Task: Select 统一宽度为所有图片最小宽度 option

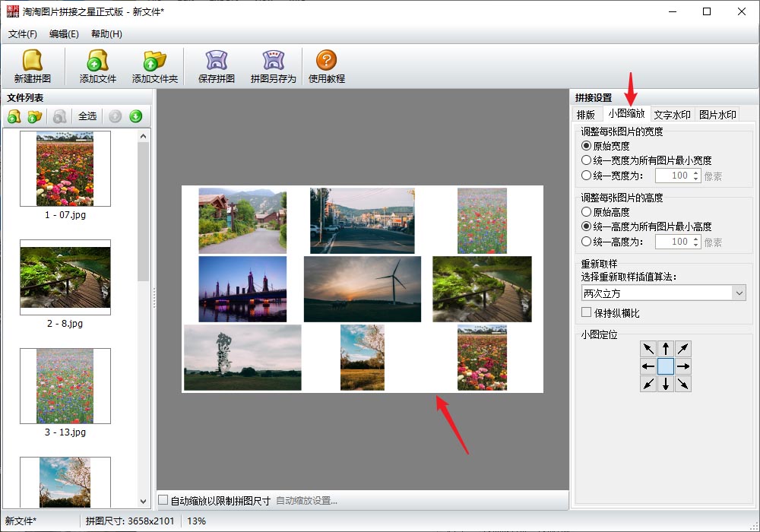Action: 647,160
